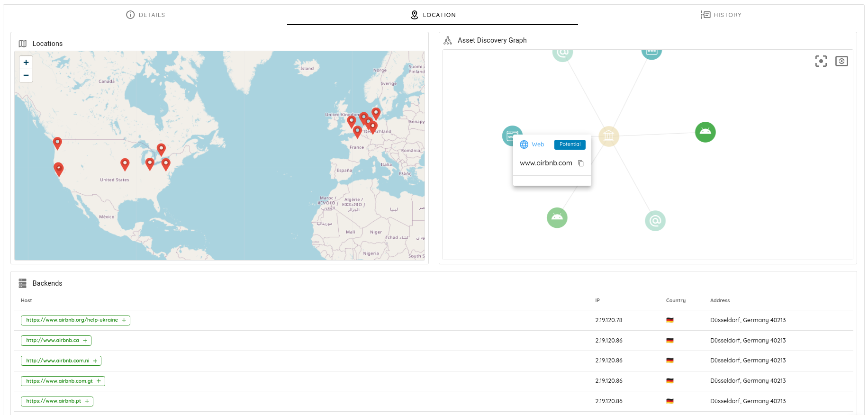Select the light green Android node at bottom
Viewport: 868px width, 415px height.
(x=557, y=217)
